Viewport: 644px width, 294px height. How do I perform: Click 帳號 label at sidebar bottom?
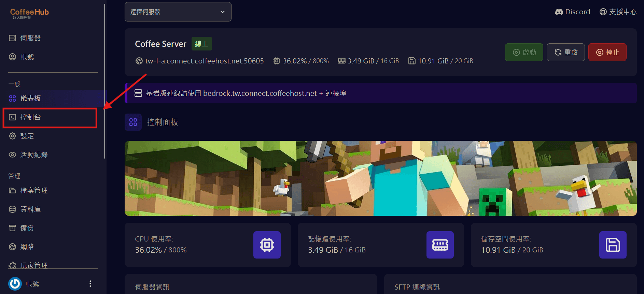(x=32, y=283)
